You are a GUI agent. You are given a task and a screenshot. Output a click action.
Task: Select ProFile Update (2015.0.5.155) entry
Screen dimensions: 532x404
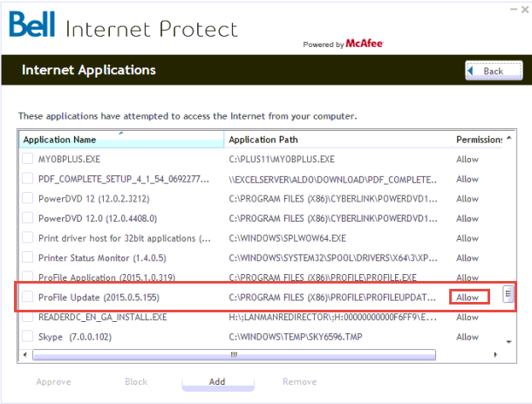click(x=99, y=298)
